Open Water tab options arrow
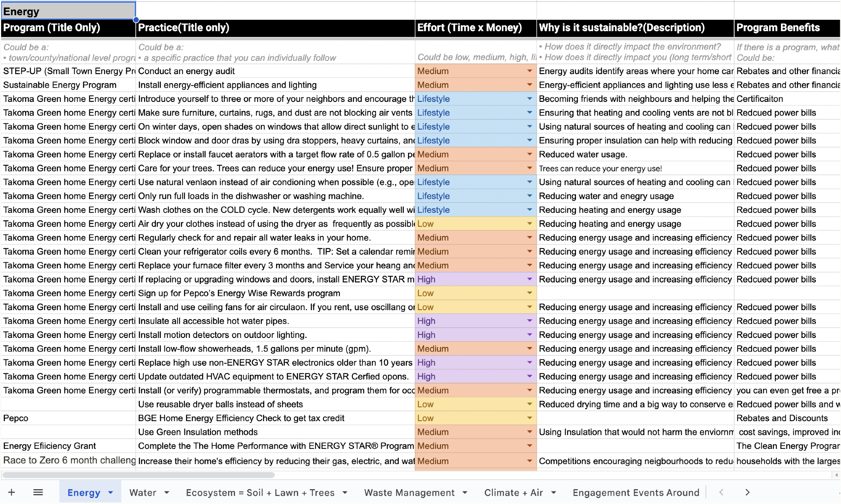Viewport: 841px width, 504px height. [167, 493]
